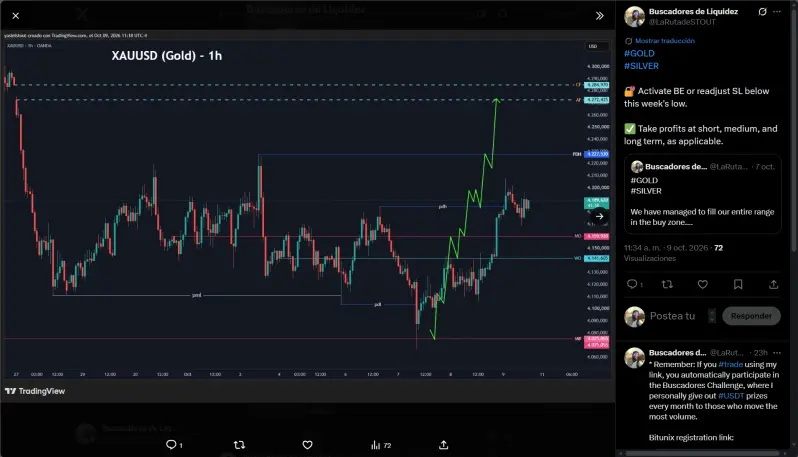The image size is (798, 457).
Task: Click the side panel horizontal scrollbar
Action: 702,453
